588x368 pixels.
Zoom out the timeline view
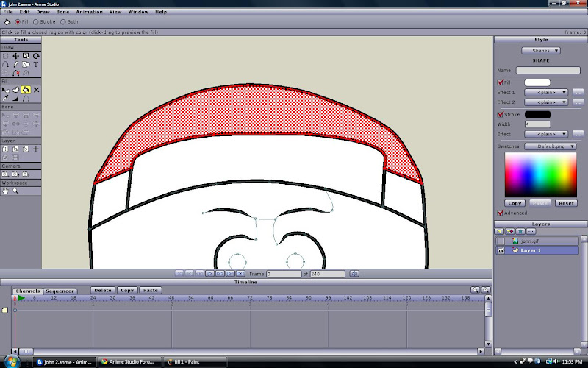(x=475, y=290)
